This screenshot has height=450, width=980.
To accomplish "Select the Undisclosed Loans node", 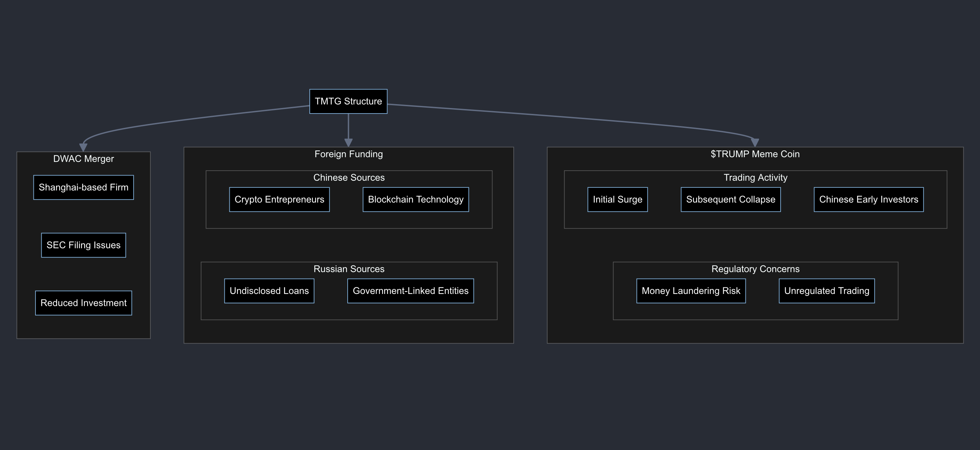I will 269,291.
